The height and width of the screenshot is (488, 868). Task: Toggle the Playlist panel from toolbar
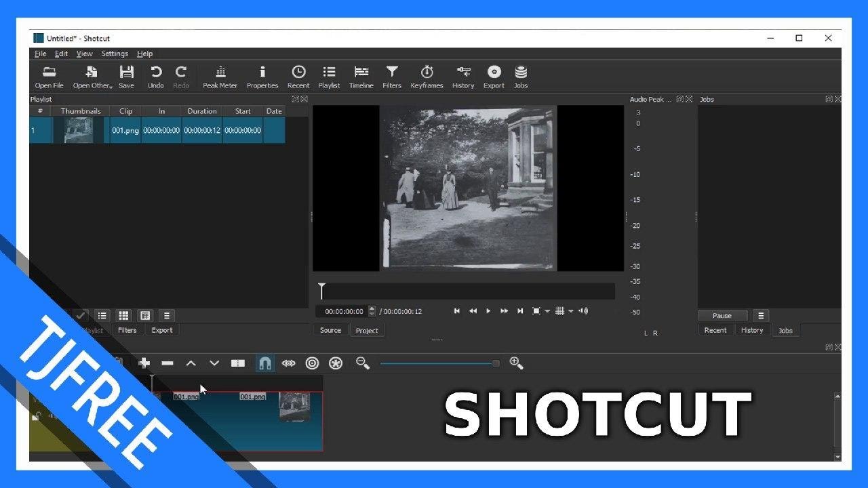[x=329, y=77]
